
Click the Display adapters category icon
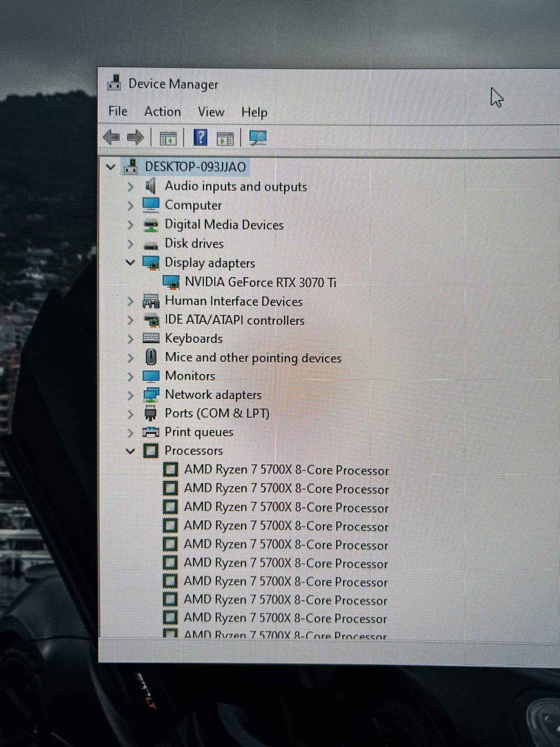tap(151, 263)
